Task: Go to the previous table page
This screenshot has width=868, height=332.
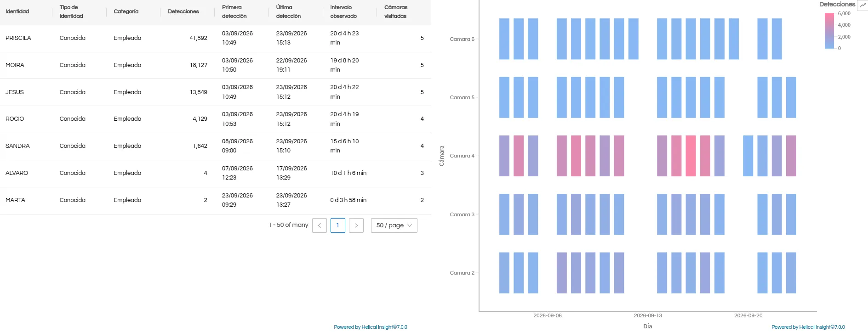Action: point(320,225)
